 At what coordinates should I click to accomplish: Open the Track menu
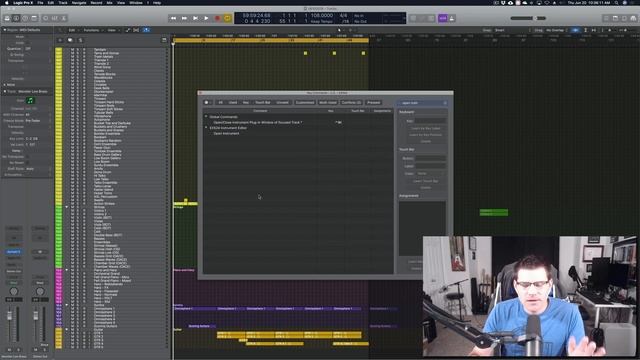point(63,2)
